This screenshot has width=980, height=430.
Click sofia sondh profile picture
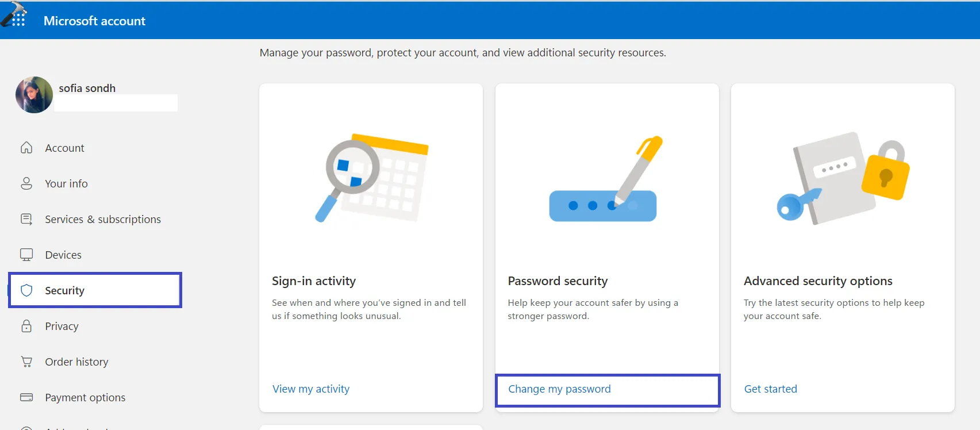(x=34, y=95)
